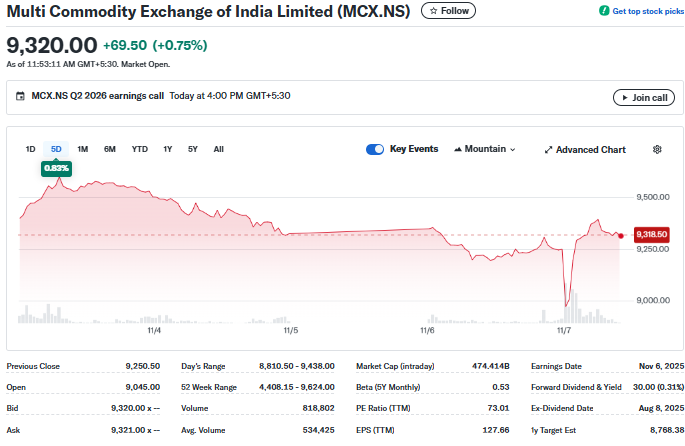Click the 9,318.50 current price label
This screenshot has width=685, height=446.
pos(650,235)
